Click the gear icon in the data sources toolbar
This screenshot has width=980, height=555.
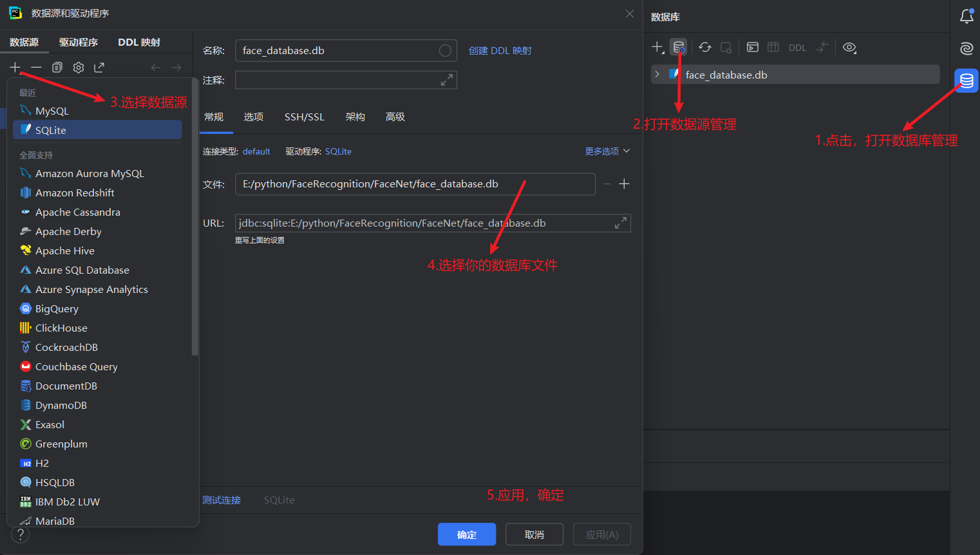pos(79,68)
